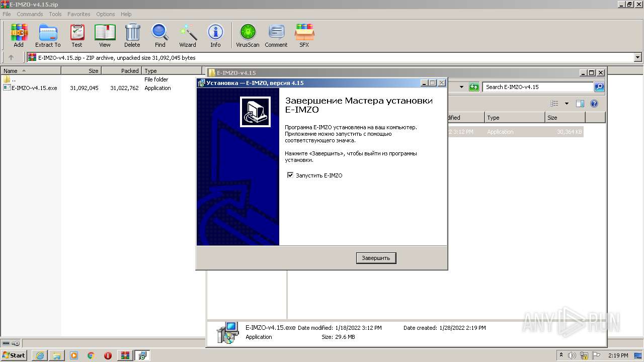This screenshot has width=644, height=362.
Task: Select the 30,364 KB file row in Explorer
Action: (x=515, y=132)
